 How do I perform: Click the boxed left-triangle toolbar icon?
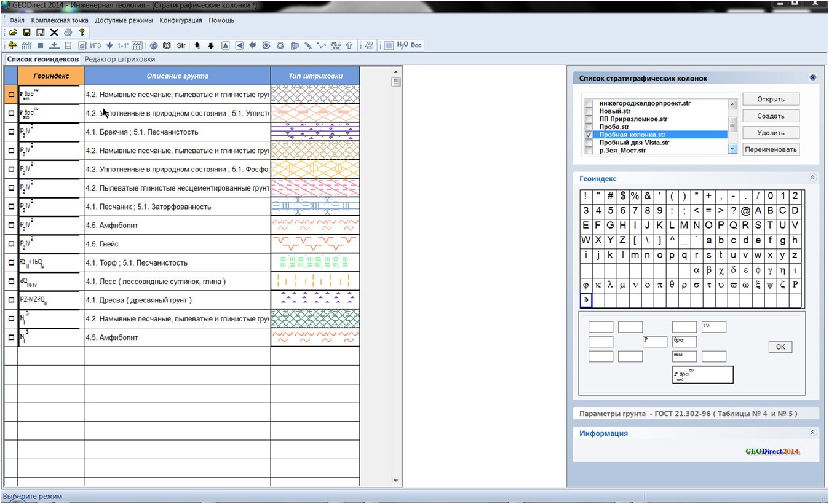(x=239, y=45)
